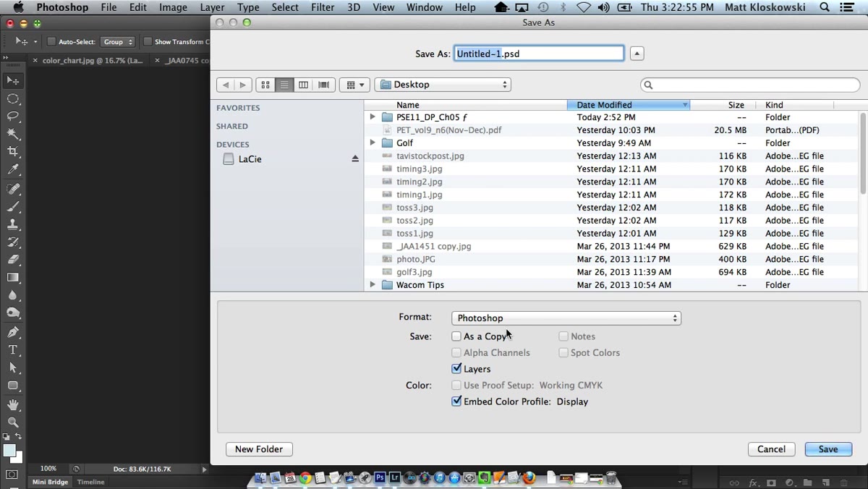Open the Window menu

[x=425, y=7]
